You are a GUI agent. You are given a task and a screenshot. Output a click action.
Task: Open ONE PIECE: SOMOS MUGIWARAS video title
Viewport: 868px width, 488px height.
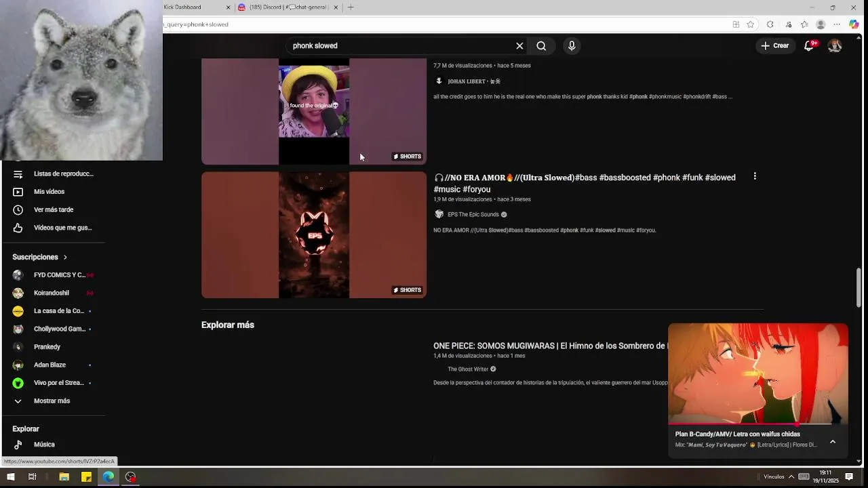pyautogui.click(x=550, y=346)
